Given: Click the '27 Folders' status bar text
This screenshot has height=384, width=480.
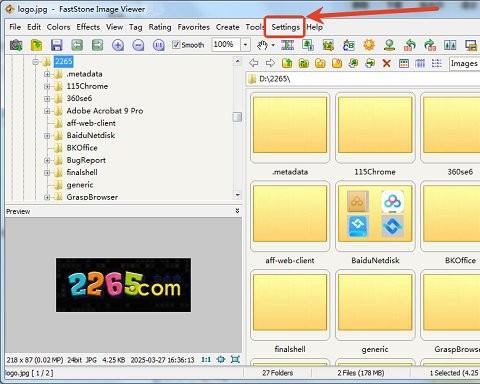Looking at the screenshot, I should click(x=277, y=373).
